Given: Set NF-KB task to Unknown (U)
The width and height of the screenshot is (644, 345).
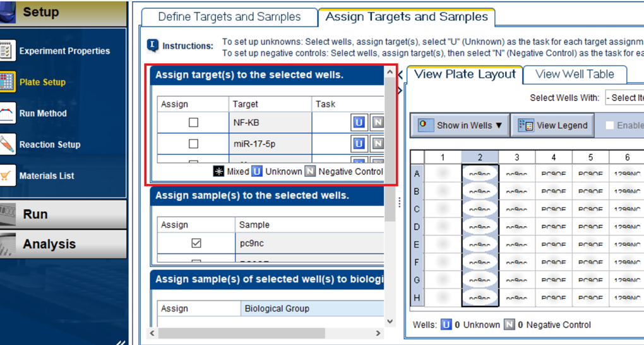Looking at the screenshot, I should 359,122.
